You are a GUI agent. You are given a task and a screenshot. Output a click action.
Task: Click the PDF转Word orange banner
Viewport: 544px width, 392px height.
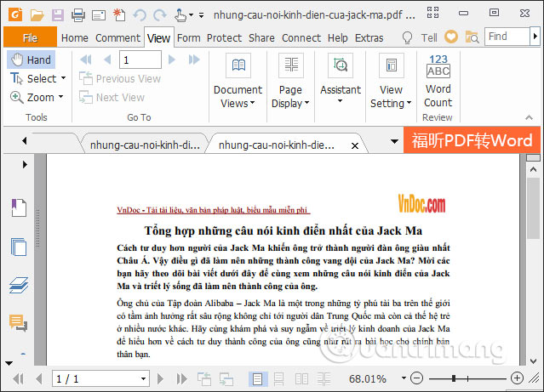click(472, 140)
